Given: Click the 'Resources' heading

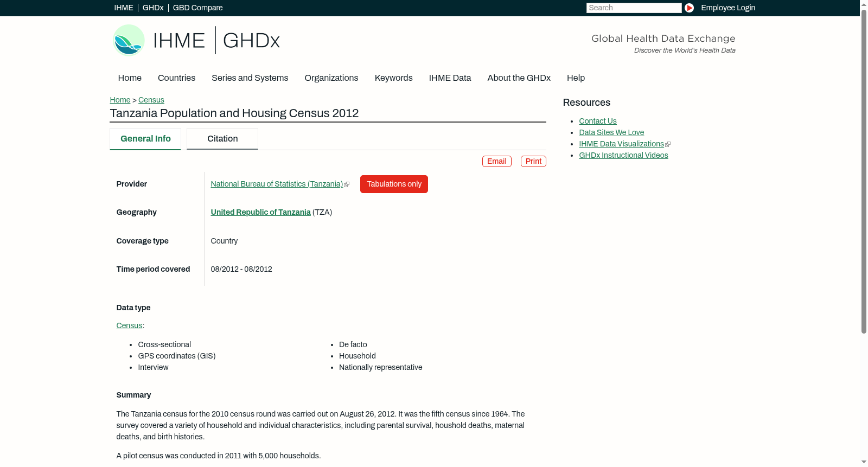Looking at the screenshot, I should point(586,103).
